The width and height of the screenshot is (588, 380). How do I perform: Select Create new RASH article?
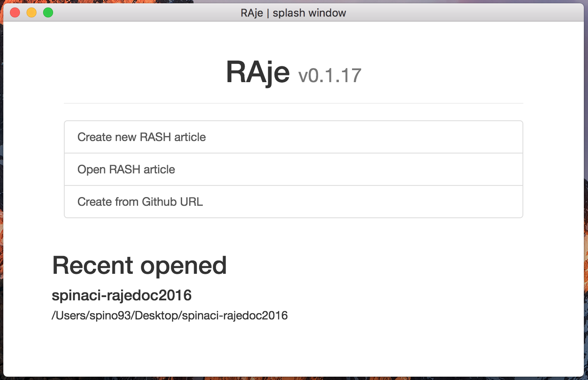(x=294, y=137)
